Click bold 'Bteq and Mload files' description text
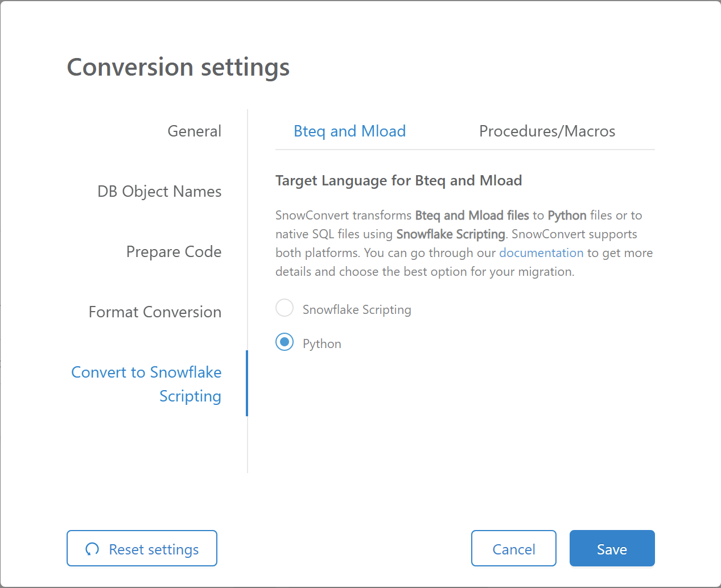Screen dimensions: 721x588 [472, 216]
